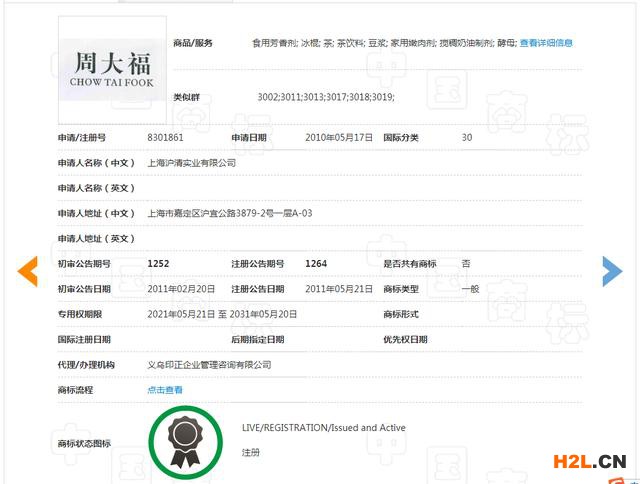The width and height of the screenshot is (640, 484).
Task: Select the registration number 8301861
Action: click(165, 138)
